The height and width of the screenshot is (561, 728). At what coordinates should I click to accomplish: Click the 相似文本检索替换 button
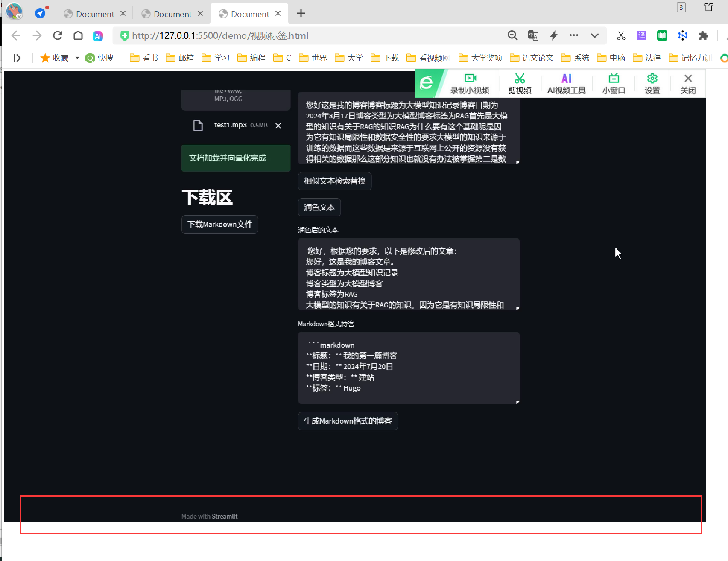pos(335,181)
